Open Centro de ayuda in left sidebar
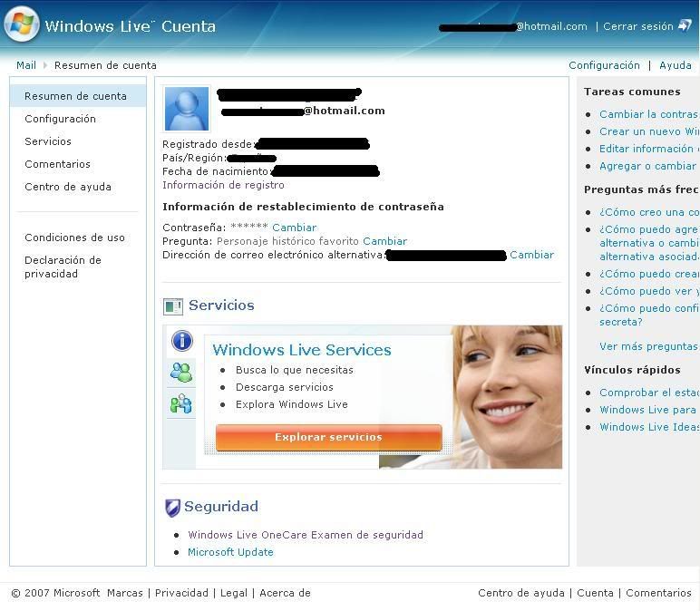This screenshot has height=611, width=700. click(68, 187)
